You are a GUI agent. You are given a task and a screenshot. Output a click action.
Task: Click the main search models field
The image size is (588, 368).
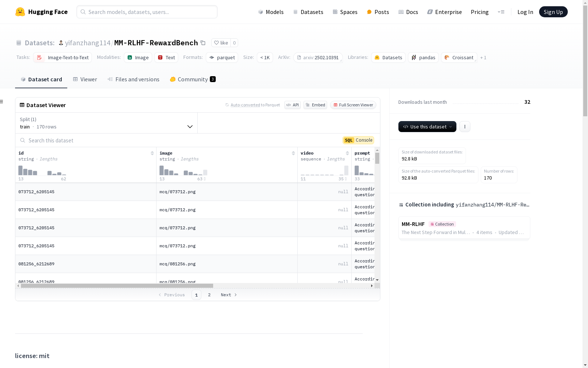[147, 12]
